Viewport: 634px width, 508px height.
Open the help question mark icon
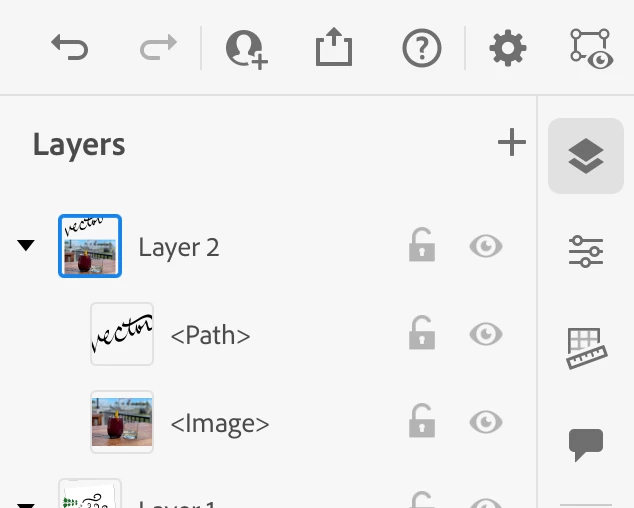pyautogui.click(x=422, y=48)
